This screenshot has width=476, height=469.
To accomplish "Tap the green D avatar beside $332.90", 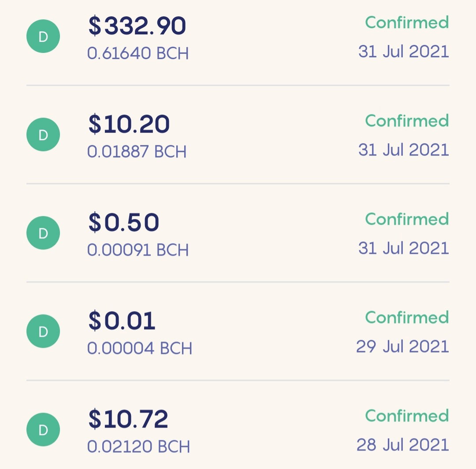I will tap(43, 37).
